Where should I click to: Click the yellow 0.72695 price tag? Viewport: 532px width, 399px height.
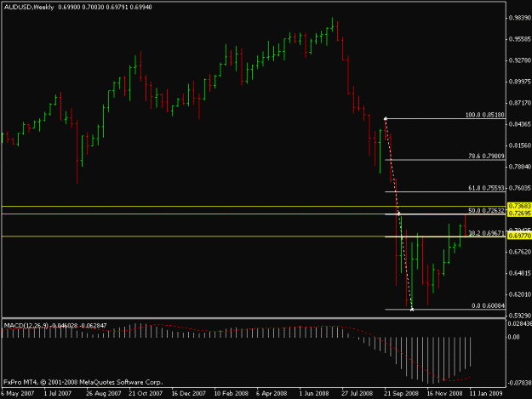(x=519, y=213)
